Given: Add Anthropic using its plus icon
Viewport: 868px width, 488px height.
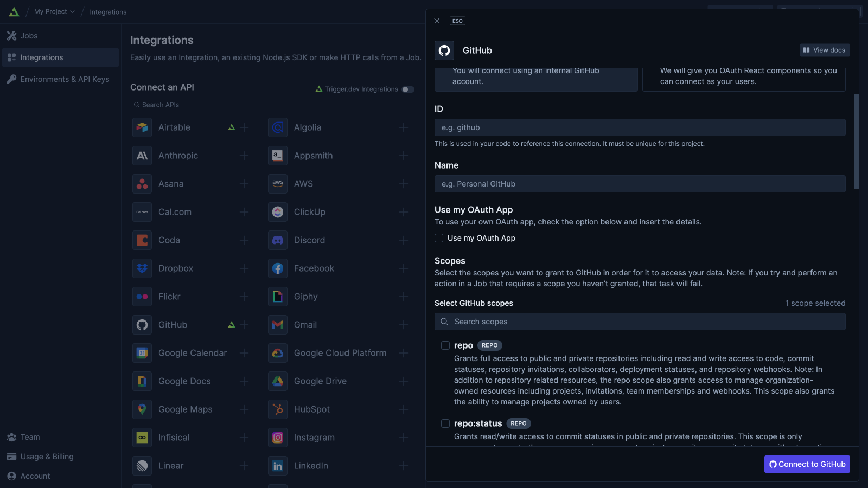Looking at the screenshot, I should pos(244,156).
